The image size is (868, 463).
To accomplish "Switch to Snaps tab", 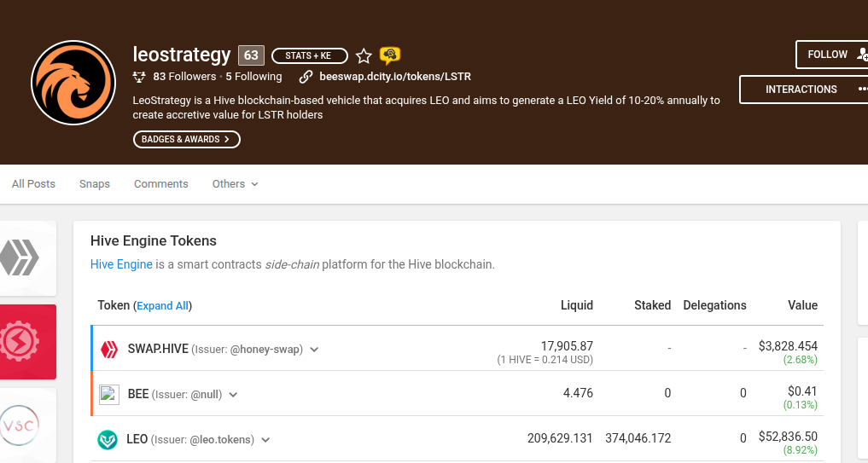I will click(95, 183).
